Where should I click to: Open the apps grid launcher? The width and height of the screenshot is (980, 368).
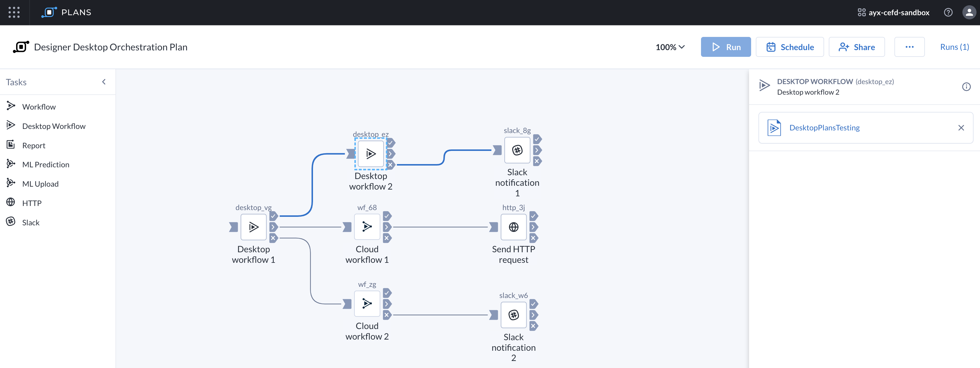(14, 12)
